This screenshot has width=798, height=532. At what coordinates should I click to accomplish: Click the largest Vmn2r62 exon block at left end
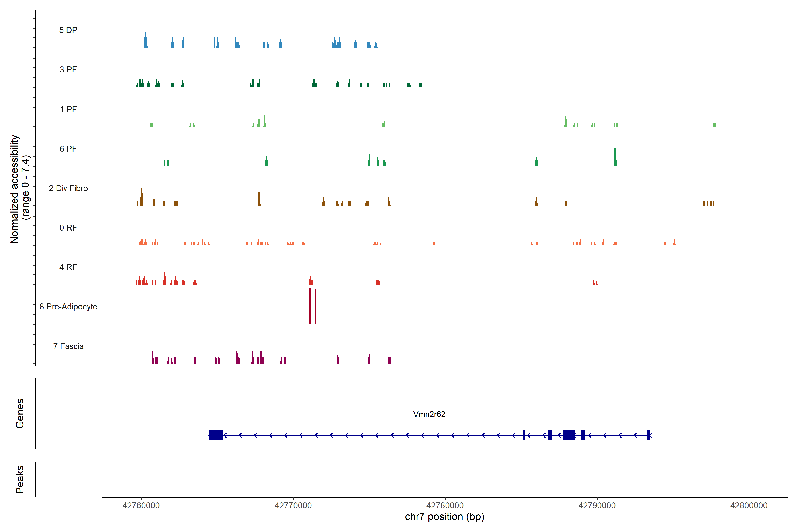point(215,435)
